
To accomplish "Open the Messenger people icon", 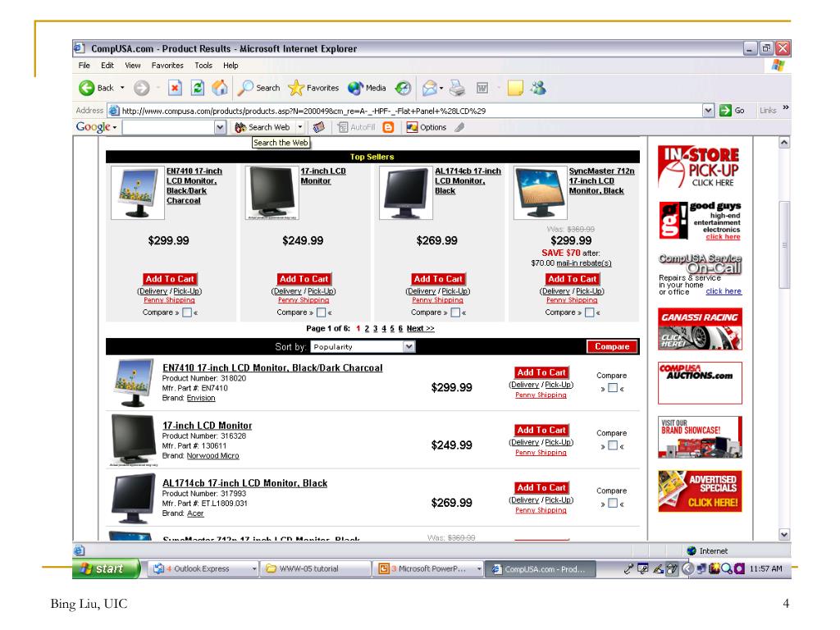I will (x=538, y=88).
